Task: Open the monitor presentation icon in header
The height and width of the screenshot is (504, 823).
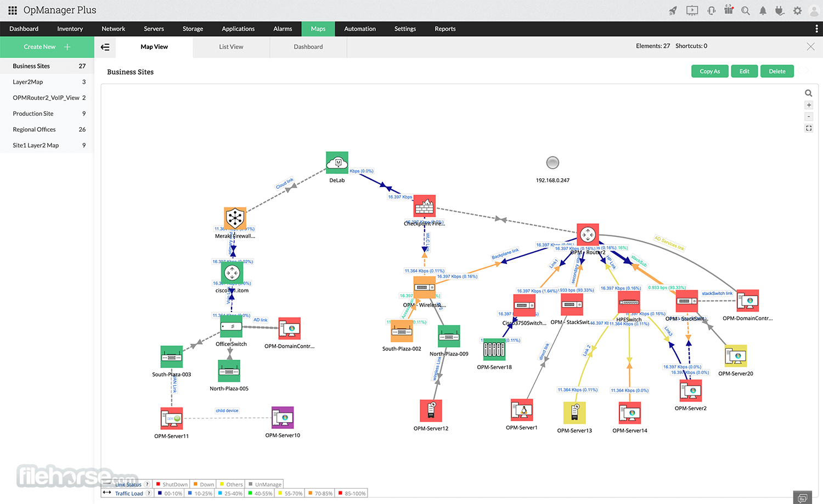Action: tap(692, 10)
